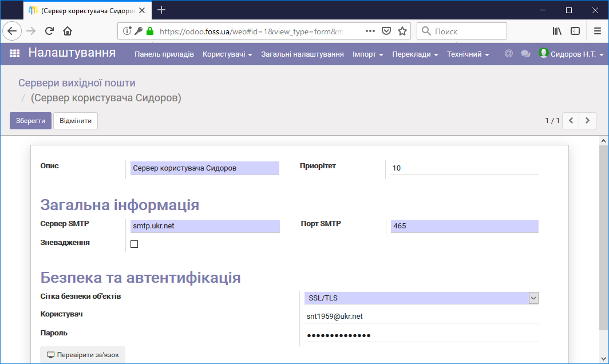Click the Загальна інформація section heading

(x=120, y=205)
